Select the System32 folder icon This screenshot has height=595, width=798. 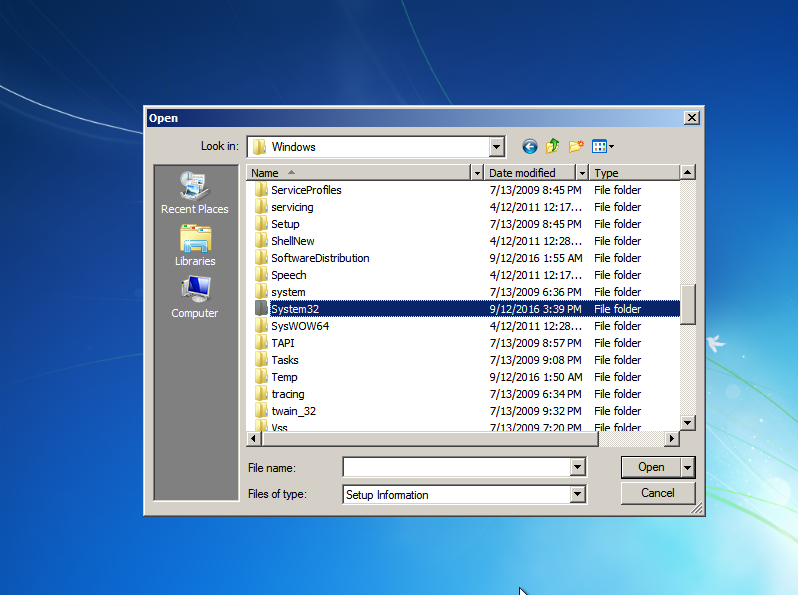[x=261, y=309]
